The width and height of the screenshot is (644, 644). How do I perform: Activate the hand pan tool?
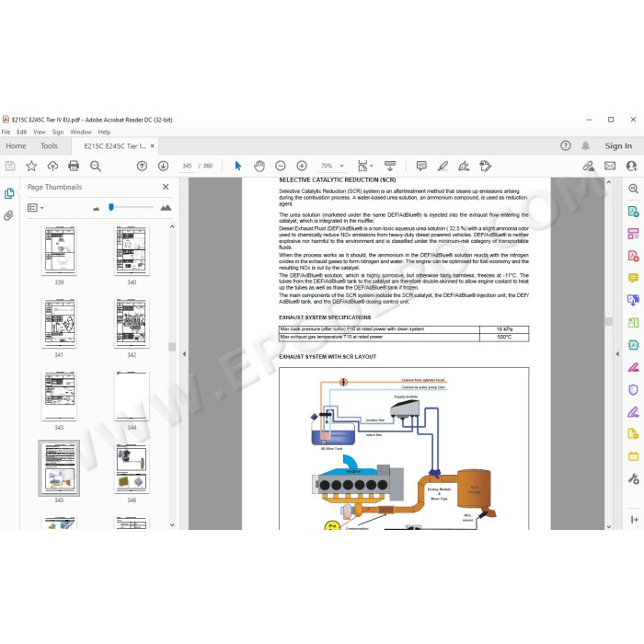(x=259, y=166)
